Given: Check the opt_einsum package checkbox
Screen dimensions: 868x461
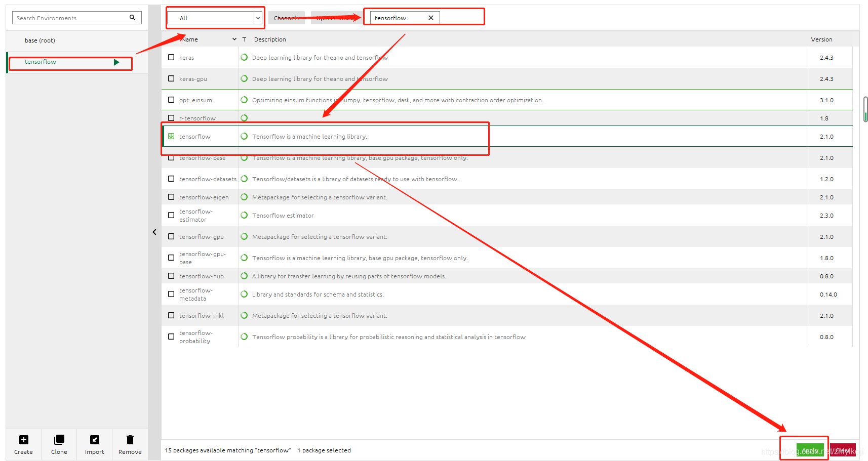Looking at the screenshot, I should pyautogui.click(x=171, y=100).
